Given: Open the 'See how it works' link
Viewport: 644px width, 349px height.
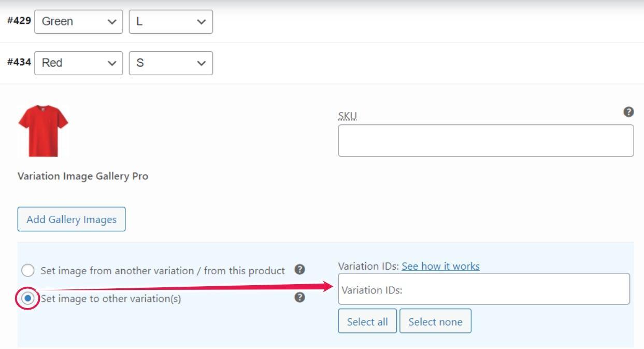Looking at the screenshot, I should tap(441, 266).
